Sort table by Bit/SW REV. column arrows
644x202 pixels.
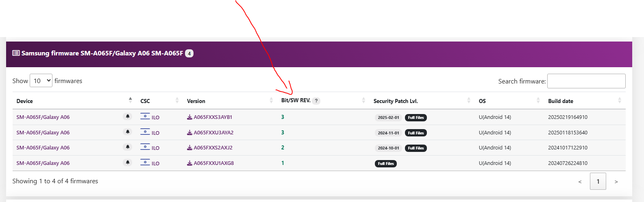[363, 100]
